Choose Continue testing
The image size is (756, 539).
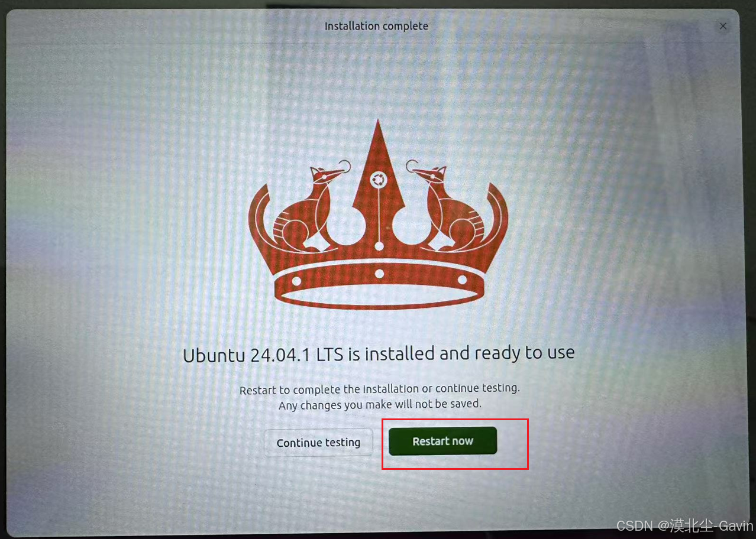tap(318, 443)
